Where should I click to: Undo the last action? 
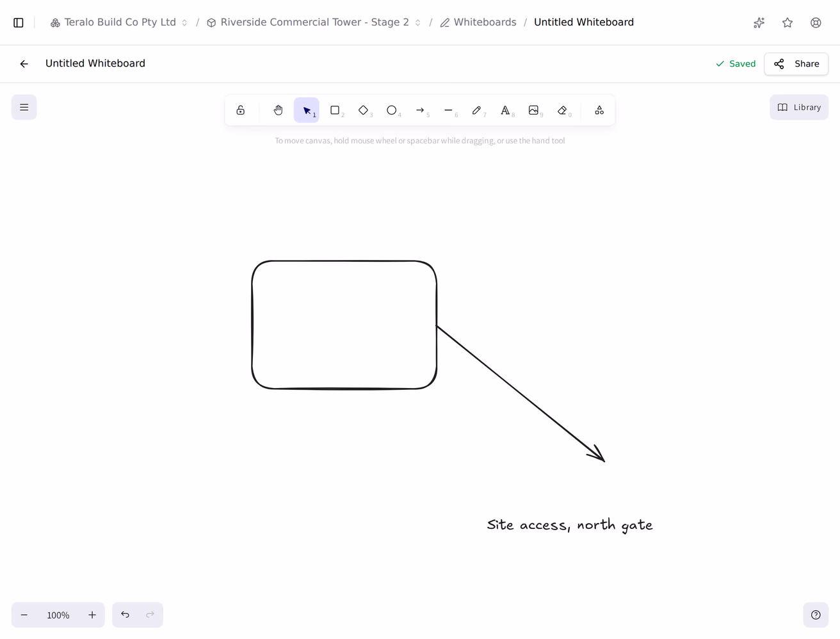click(x=125, y=615)
